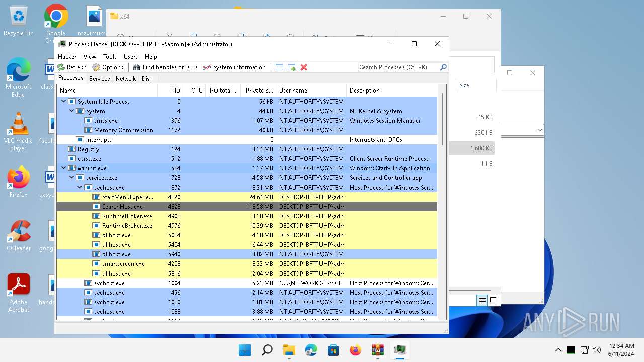This screenshot has height=362, width=644.
Task: Select the Memory Compression process row
Action: (x=247, y=130)
